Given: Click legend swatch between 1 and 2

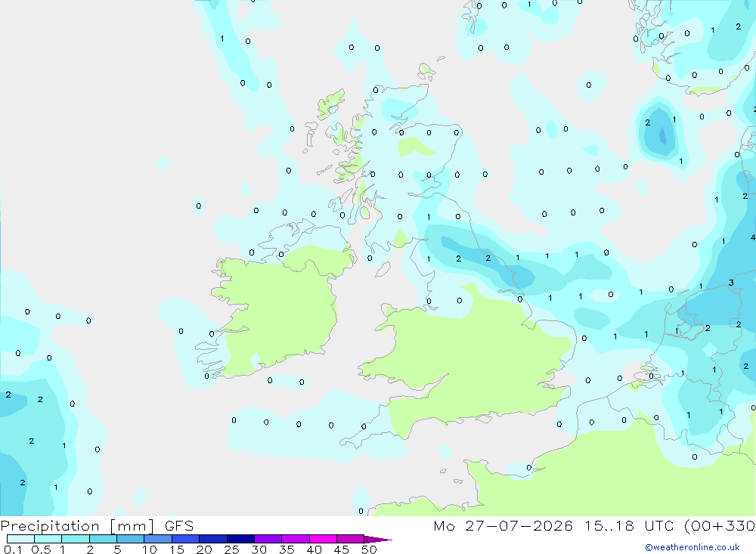Looking at the screenshot, I should pos(75,539).
